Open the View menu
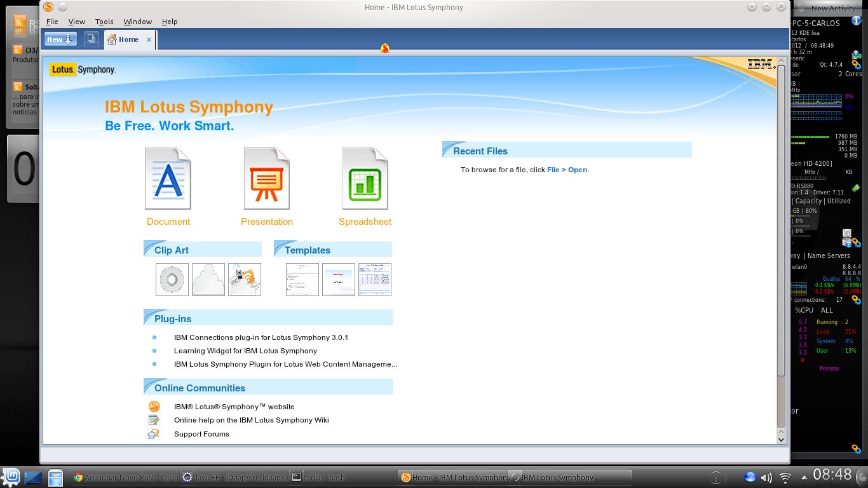 click(x=76, y=22)
